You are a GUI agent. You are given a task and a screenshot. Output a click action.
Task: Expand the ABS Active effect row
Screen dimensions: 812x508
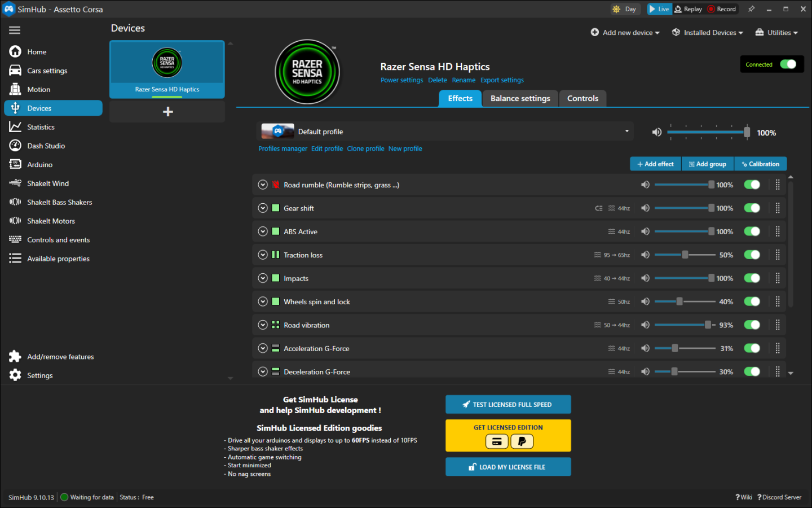[263, 231]
